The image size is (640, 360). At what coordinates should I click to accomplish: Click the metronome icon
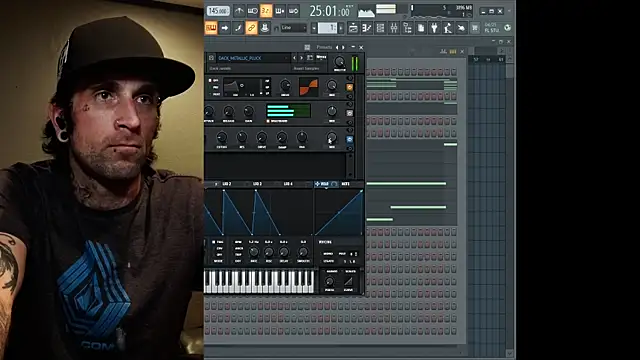[239, 11]
